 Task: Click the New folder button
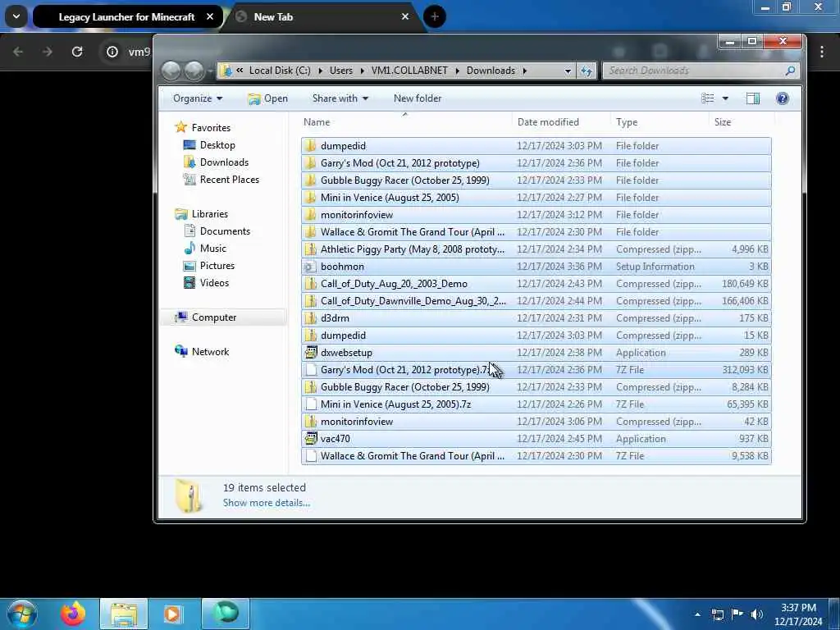tap(418, 98)
